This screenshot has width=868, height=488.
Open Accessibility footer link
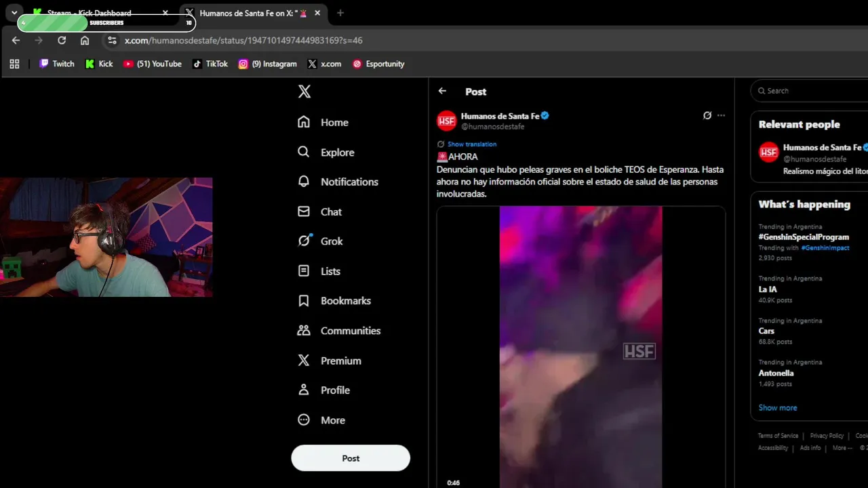(x=773, y=448)
